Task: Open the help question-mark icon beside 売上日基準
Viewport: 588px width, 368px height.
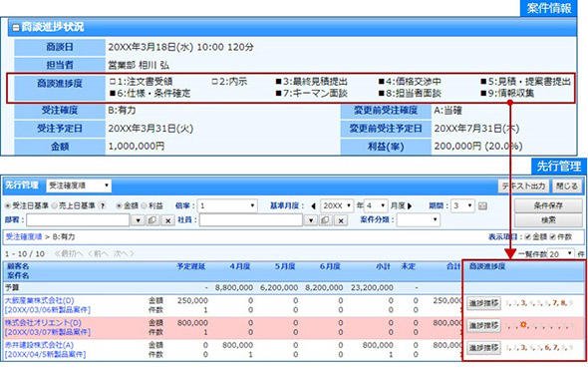Action: pos(102,206)
